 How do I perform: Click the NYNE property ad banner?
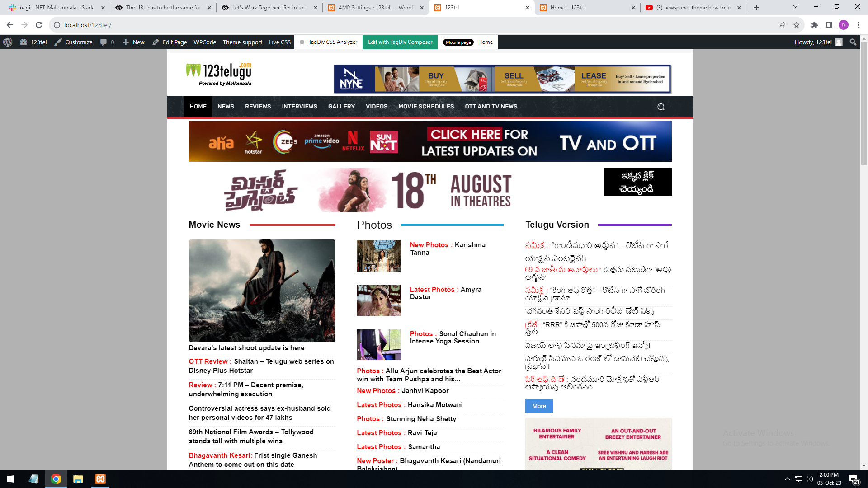[502, 79]
